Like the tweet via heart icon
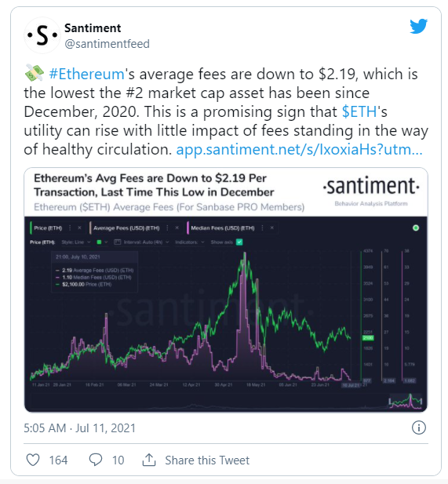 (x=33, y=460)
